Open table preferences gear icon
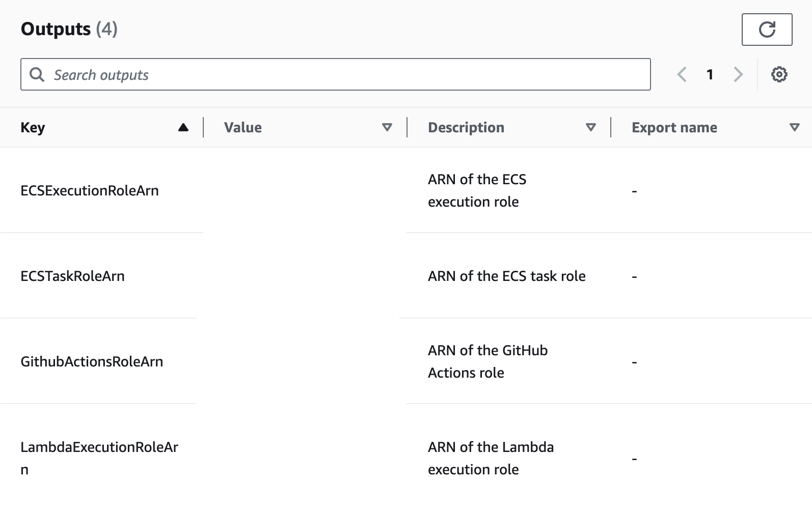The image size is (812, 511). point(779,74)
